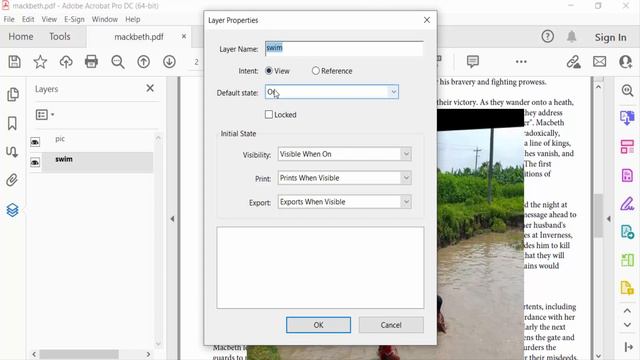Open notifications bell icon
The height and width of the screenshot is (360, 640).
(x=571, y=37)
